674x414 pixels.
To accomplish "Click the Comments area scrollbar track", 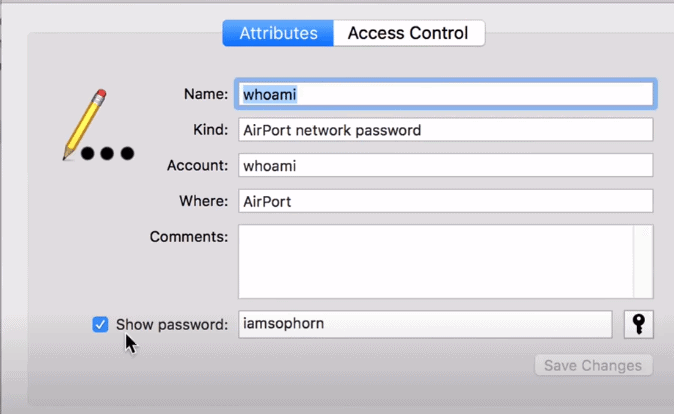I will point(643,261).
